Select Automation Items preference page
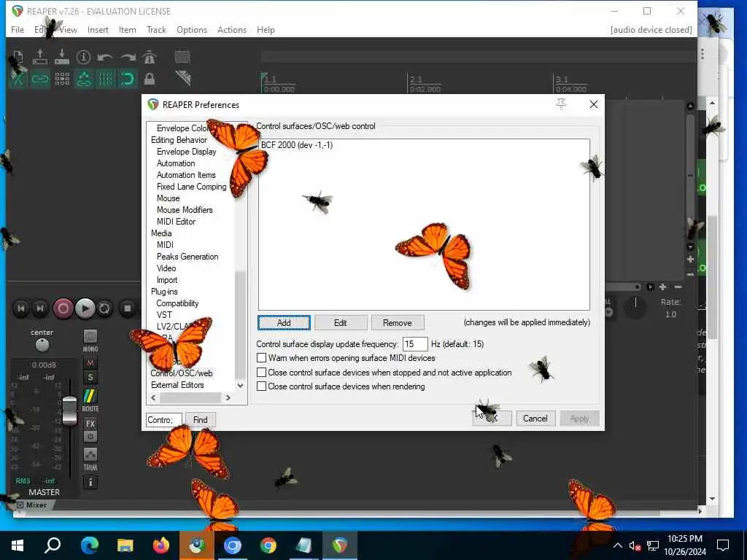The width and height of the screenshot is (747, 560). (186, 175)
